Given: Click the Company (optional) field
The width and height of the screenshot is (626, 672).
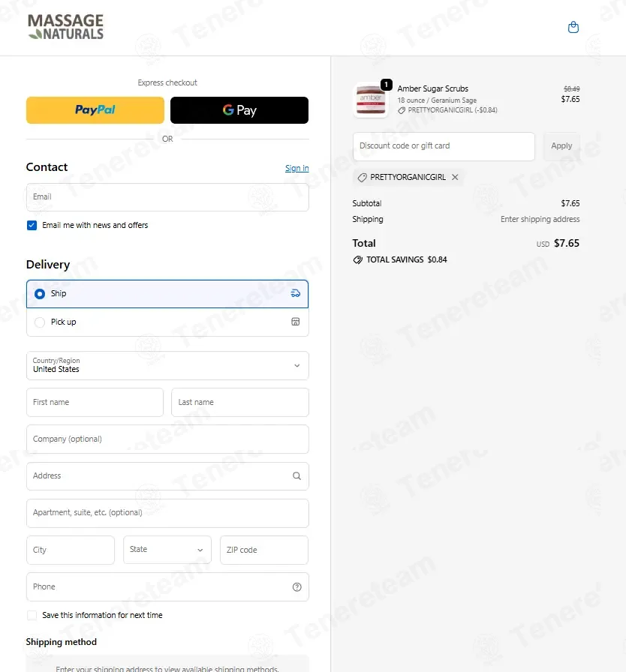Looking at the screenshot, I should 167,439.
